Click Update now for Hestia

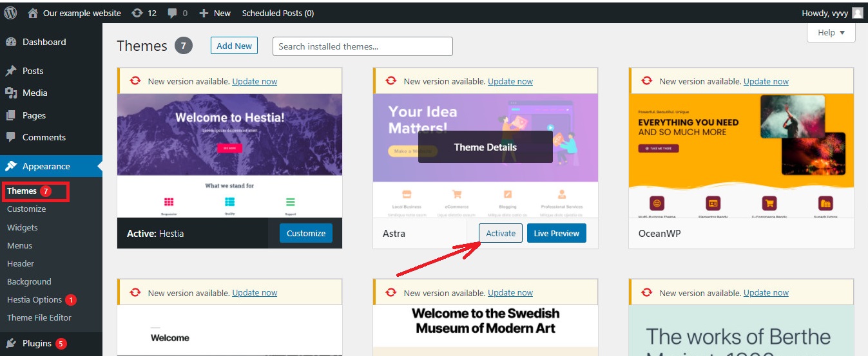click(255, 81)
